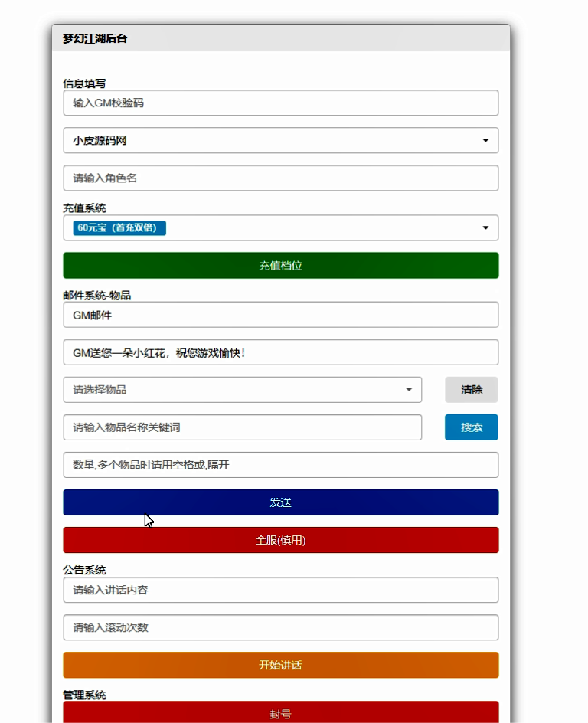
Task: Click the red 全服(慎用) button
Action: 281,540
